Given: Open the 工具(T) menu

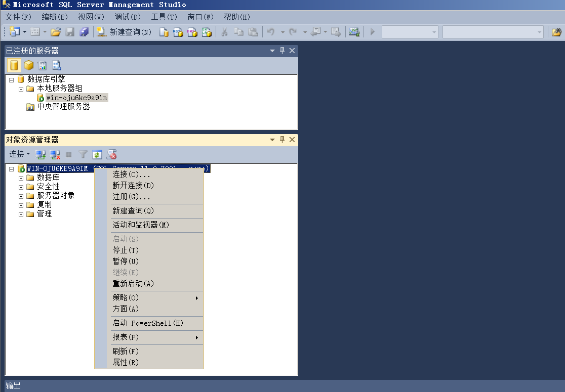Looking at the screenshot, I should pyautogui.click(x=164, y=17).
